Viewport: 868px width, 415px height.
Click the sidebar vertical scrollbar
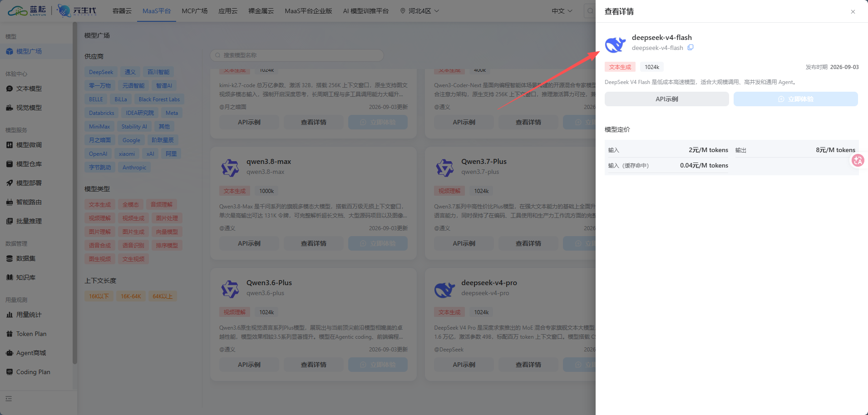[x=74, y=193]
